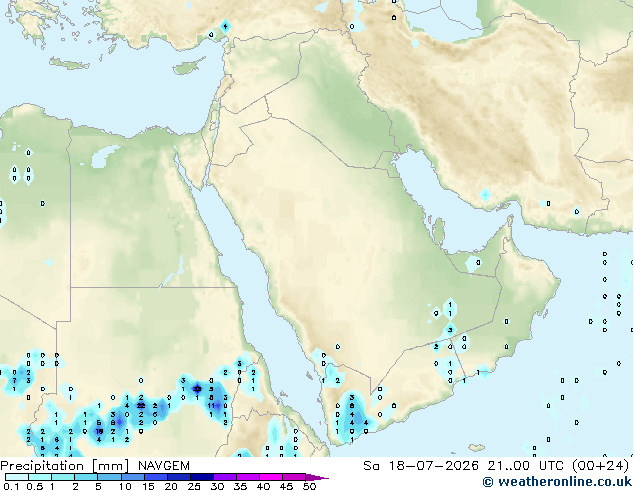Viewport: 634px width, 490px height.
Task: Click the 'Precipitation [mm]' title text
Action: [x=65, y=466]
